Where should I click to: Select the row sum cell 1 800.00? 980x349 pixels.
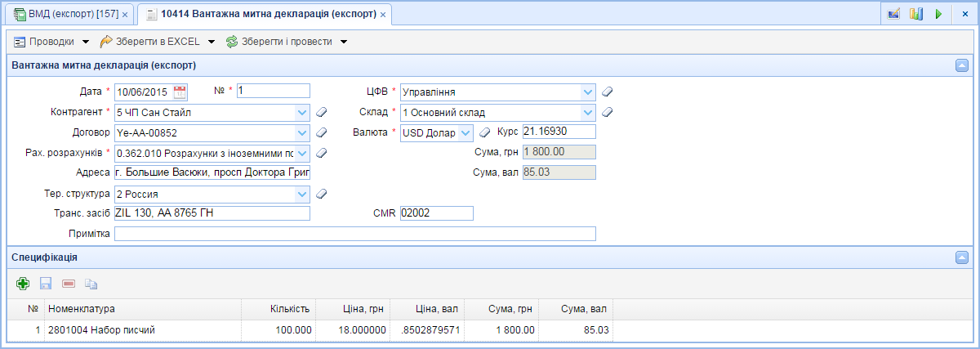(x=501, y=329)
